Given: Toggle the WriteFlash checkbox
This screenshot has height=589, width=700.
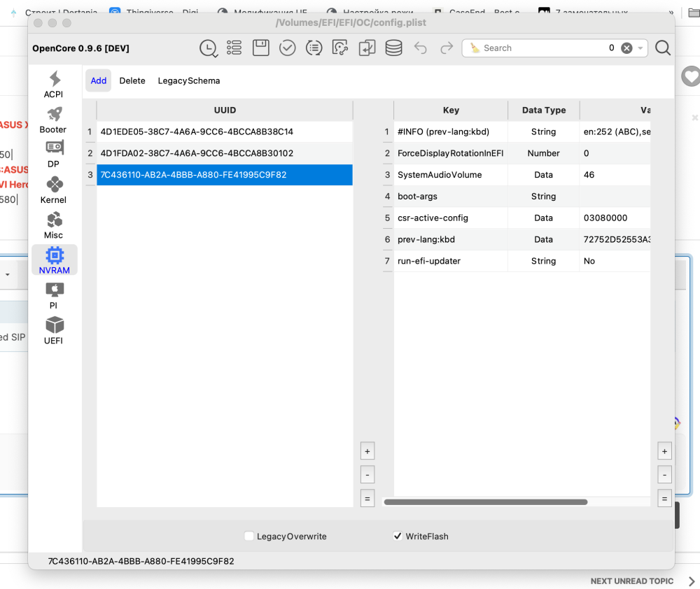Looking at the screenshot, I should (398, 536).
